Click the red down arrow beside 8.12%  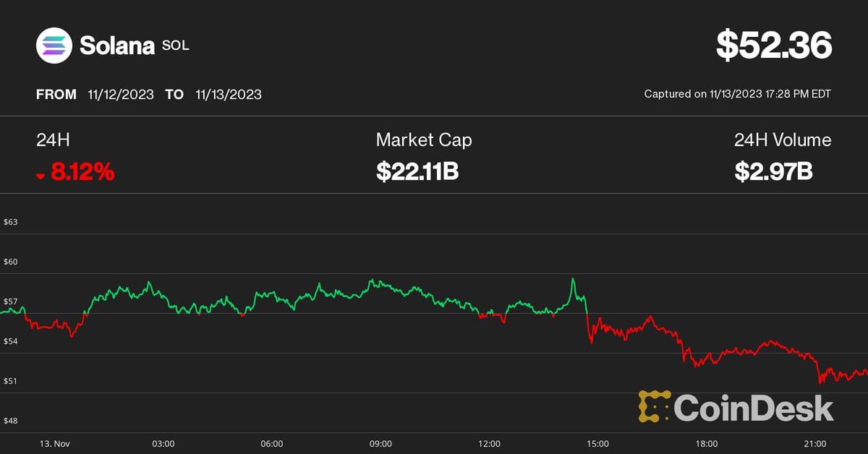41,176
